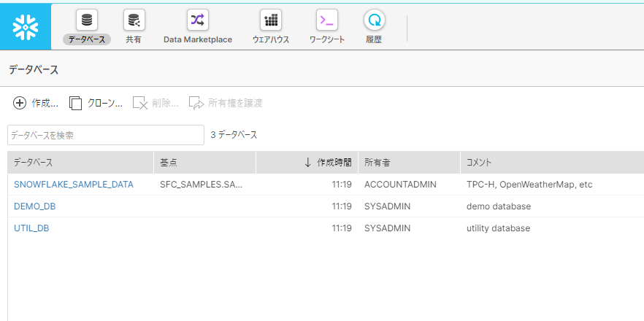Screen dimensions: 644x321
Task: Open the Data Marketplace shuffle icon
Action: tap(198, 20)
